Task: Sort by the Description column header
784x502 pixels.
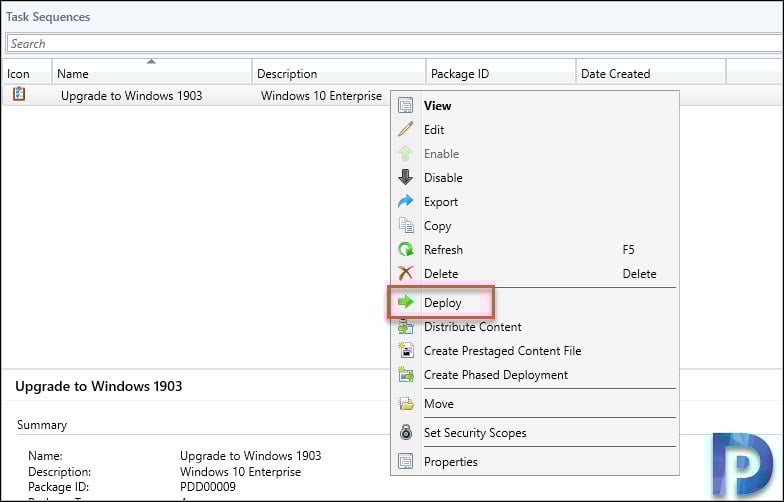Action: [x=338, y=74]
